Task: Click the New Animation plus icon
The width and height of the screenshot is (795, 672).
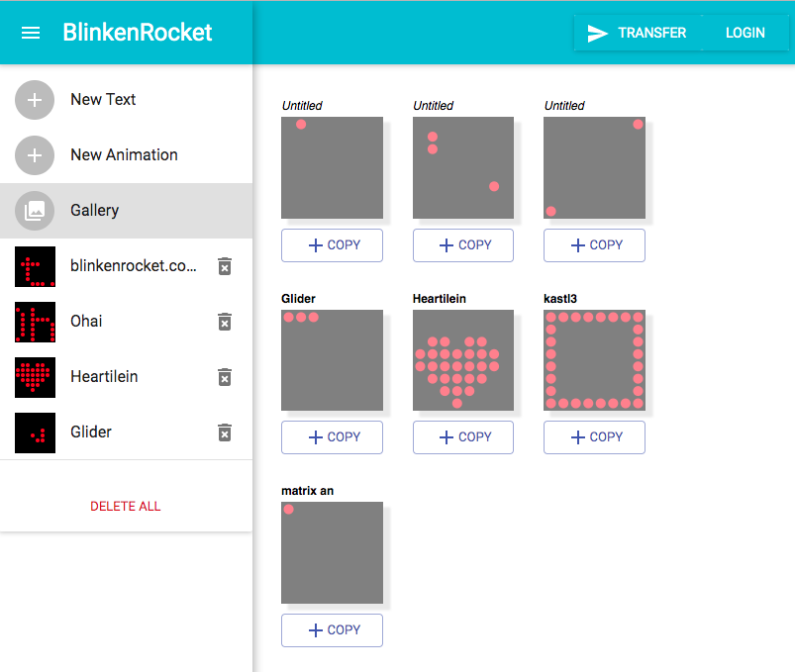Action: (35, 155)
